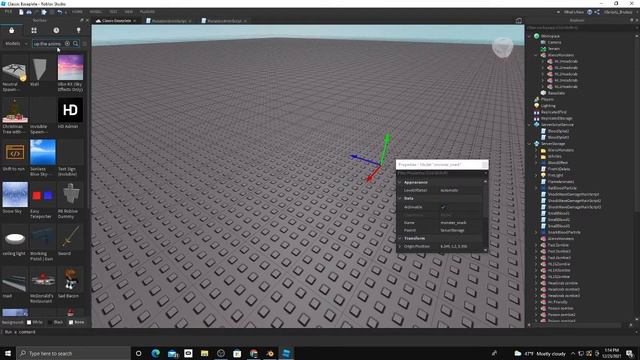
Task: Click the New file icon in the top toolbar
Action: click(x=21, y=12)
